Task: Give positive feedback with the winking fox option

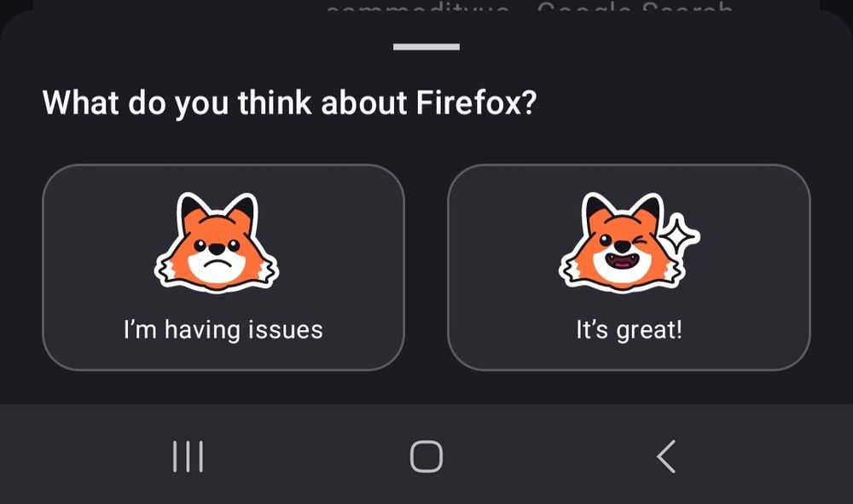Action: tap(629, 268)
